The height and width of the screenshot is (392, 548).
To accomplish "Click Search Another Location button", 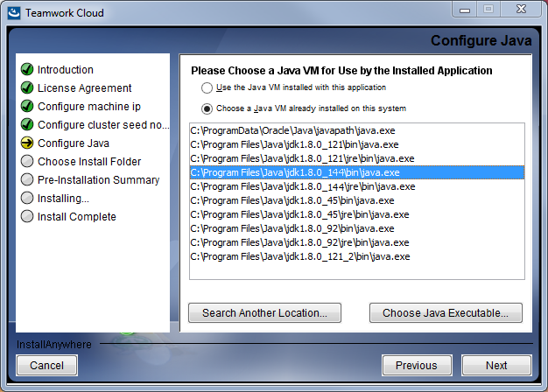I will tap(264, 312).
